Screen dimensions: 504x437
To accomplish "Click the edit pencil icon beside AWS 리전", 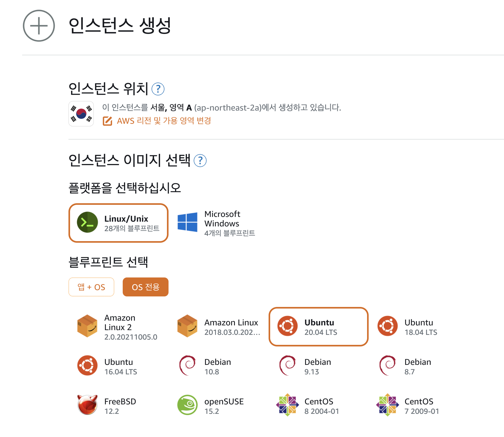I will click(107, 121).
